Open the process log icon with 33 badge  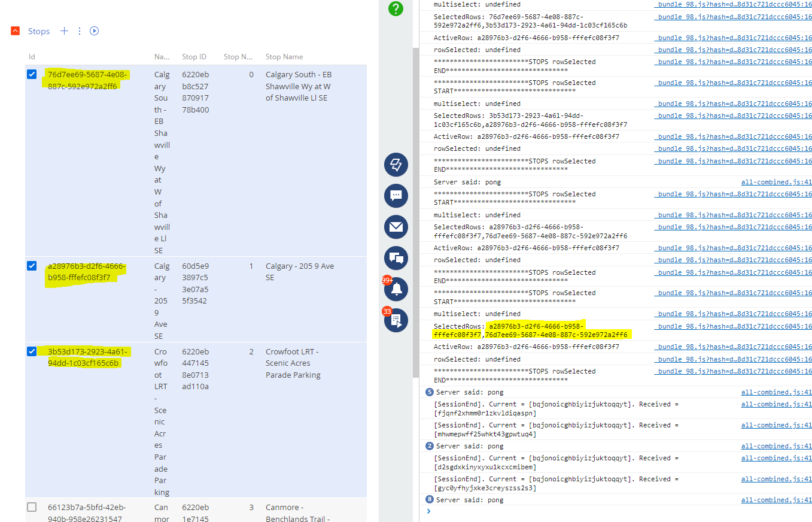[396, 320]
